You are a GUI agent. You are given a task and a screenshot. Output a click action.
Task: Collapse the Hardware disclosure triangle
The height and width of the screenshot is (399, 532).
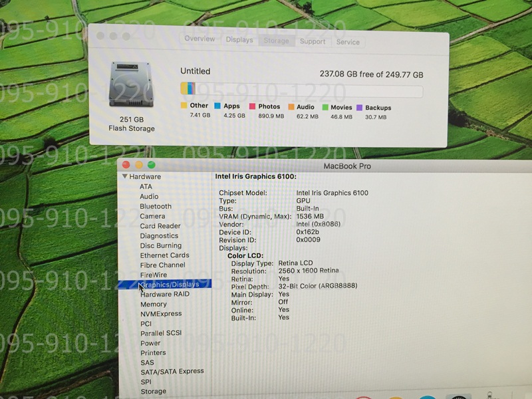point(124,177)
